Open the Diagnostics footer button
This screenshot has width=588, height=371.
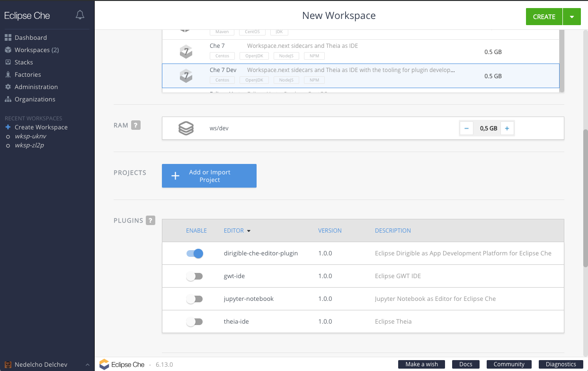[x=561, y=364]
